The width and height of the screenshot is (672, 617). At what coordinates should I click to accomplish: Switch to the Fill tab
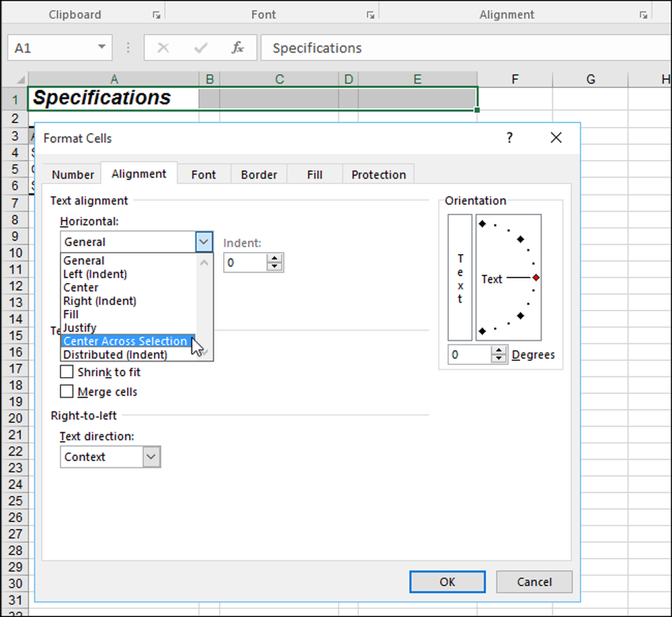tap(314, 175)
